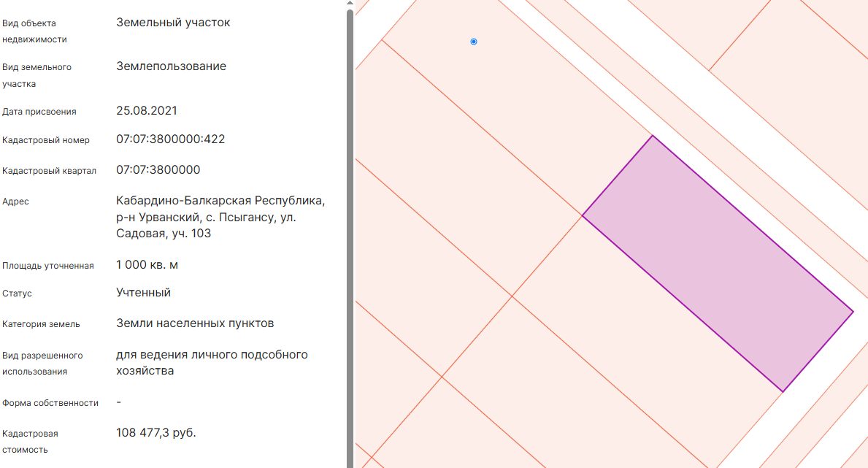Image resolution: width=868 pixels, height=468 pixels.
Task: Click 'для ведения личного подсобного хозяйства' text
Action: click(x=212, y=363)
